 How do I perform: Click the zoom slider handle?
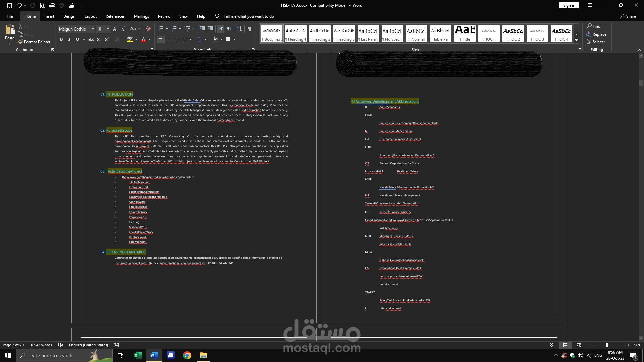(607, 345)
